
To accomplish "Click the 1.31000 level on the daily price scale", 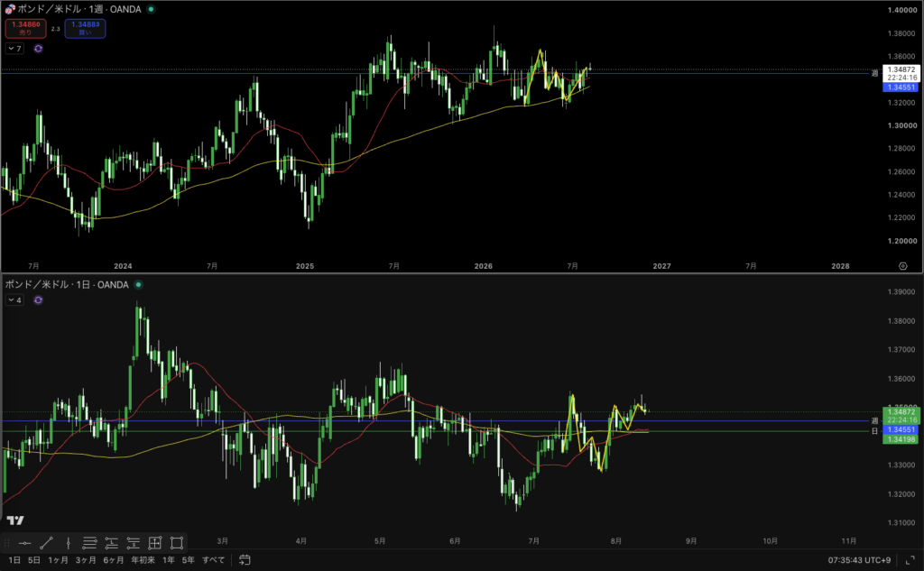I will click(x=901, y=522).
